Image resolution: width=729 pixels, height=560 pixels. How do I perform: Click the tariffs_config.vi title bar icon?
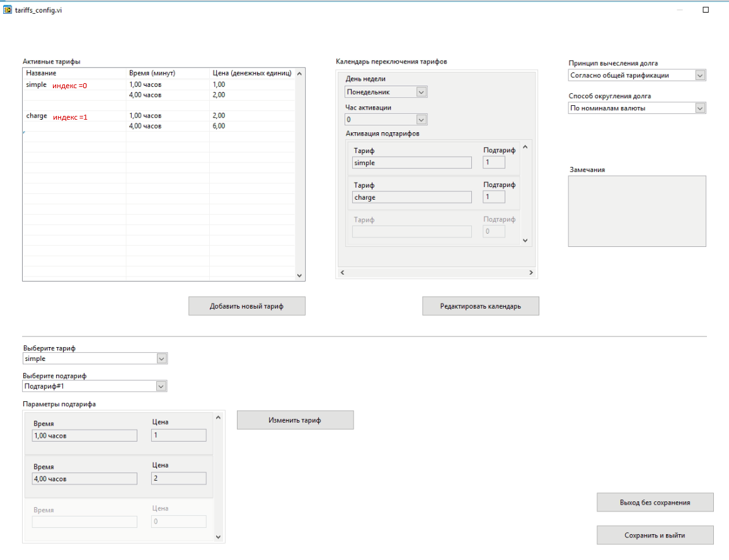[8, 10]
